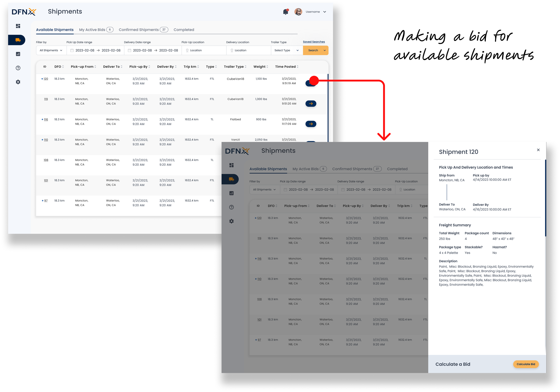Screen dimensions: 560x392
Task: Open the All Shipments filter dropdown in back window
Action: 51,50
